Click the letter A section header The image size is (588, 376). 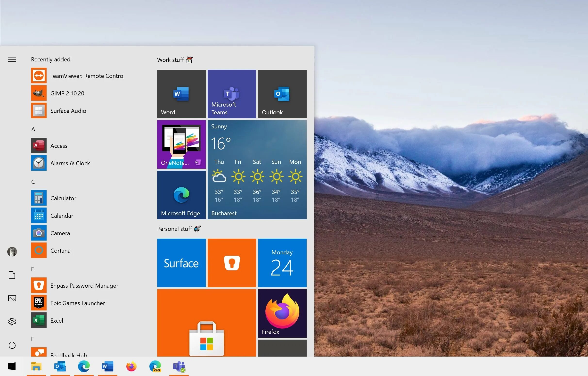tap(33, 129)
